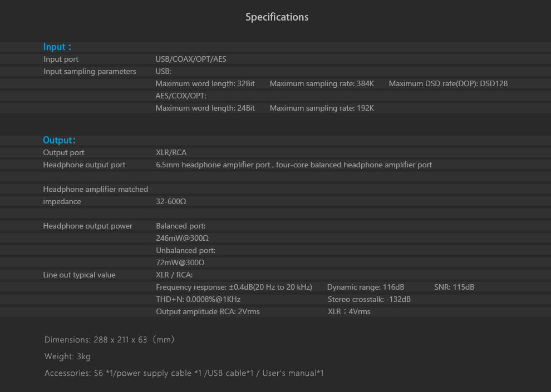Click Maximum DSD rate DSD128 text

(448, 83)
